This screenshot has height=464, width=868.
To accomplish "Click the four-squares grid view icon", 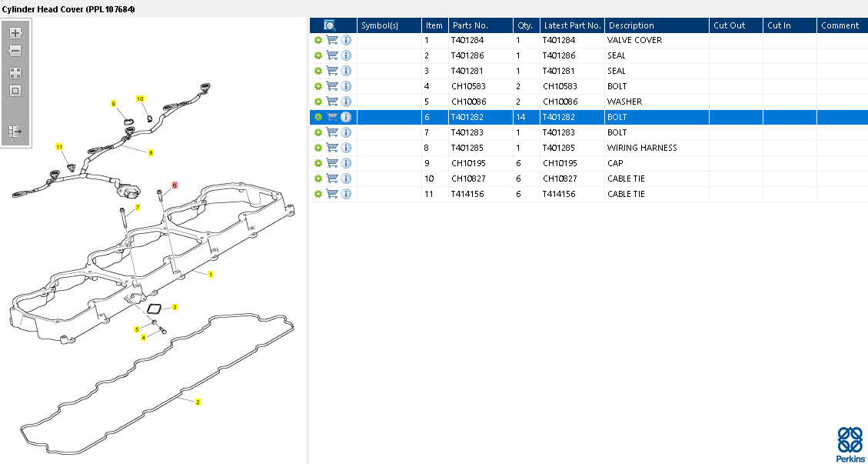I will [x=15, y=73].
